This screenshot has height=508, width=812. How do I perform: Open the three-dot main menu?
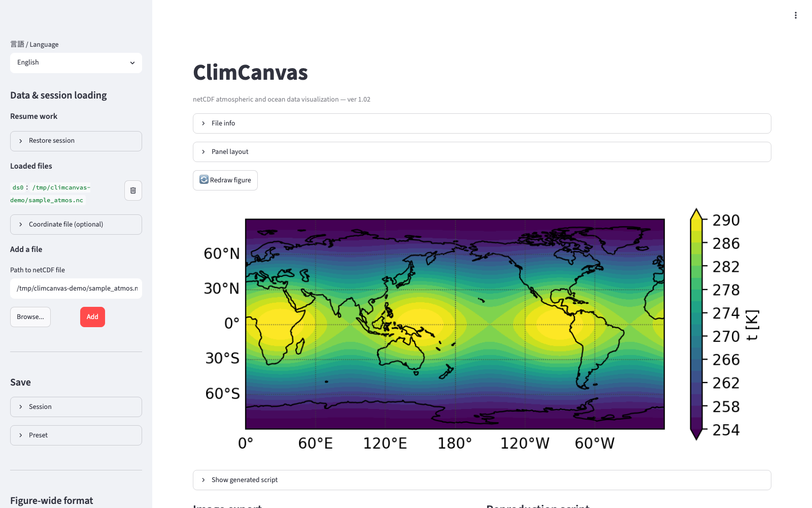pos(795,15)
